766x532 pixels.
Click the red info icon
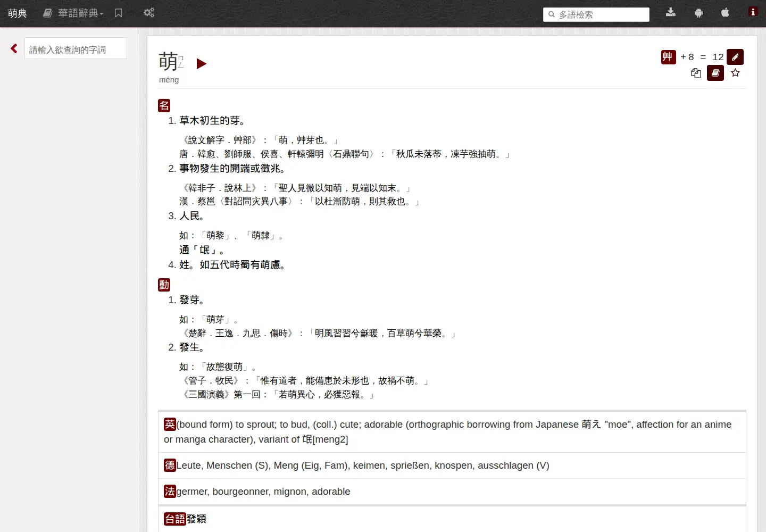pos(753,12)
